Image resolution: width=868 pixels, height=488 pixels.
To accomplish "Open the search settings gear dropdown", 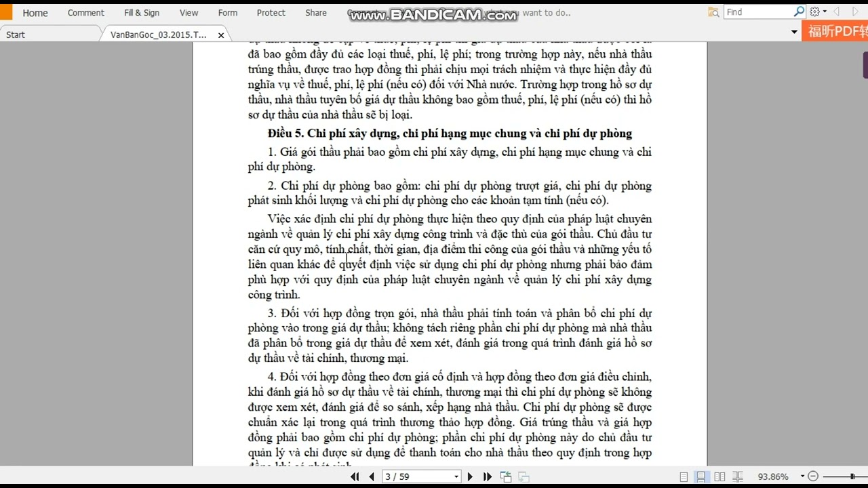I will click(818, 12).
